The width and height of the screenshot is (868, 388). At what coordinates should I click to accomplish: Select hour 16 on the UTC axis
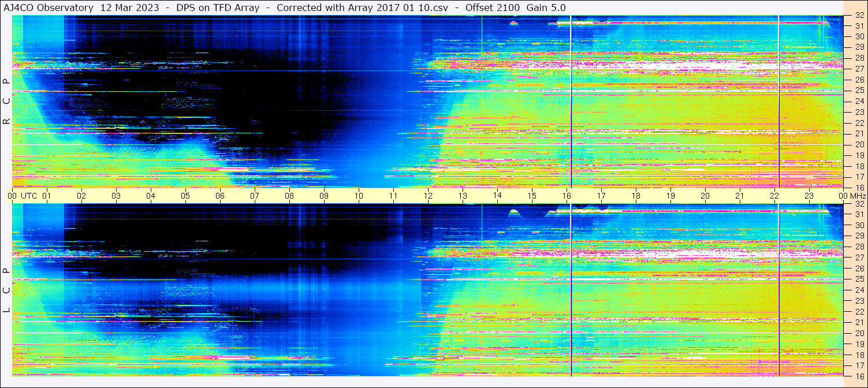tap(567, 196)
